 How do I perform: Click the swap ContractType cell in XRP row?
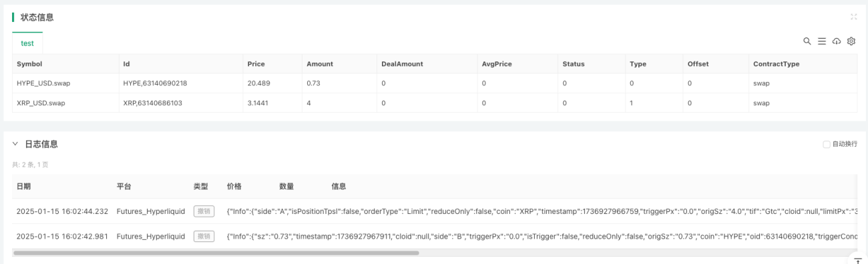761,103
